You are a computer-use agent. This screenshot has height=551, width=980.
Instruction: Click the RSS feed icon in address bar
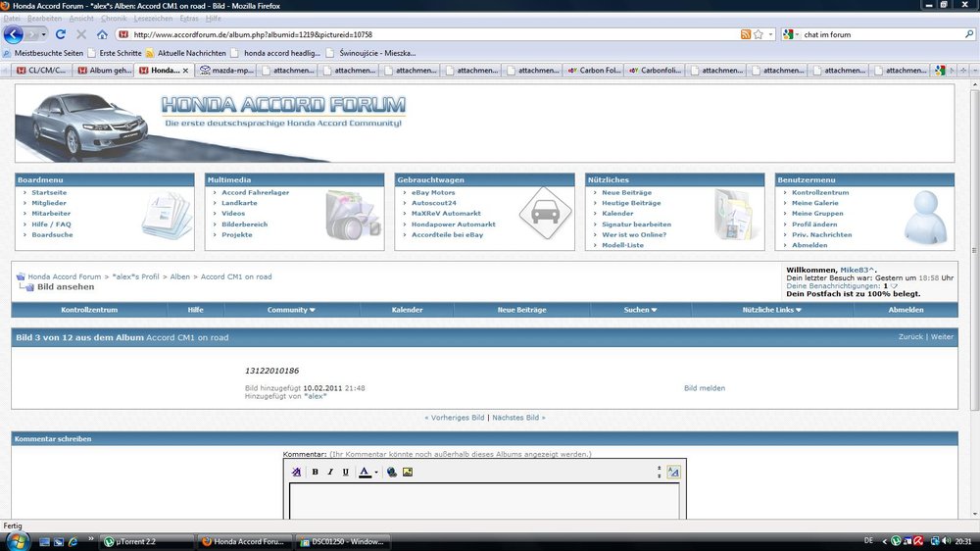point(746,34)
